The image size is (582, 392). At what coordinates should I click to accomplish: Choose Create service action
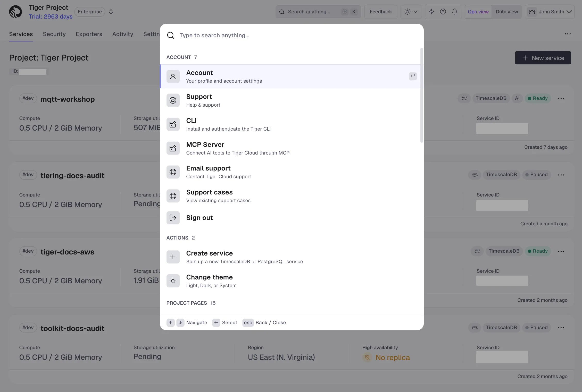[290, 257]
